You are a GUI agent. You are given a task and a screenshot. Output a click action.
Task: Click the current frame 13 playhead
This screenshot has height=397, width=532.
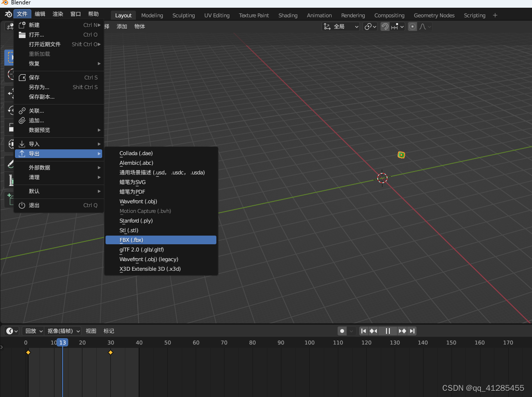tap(62, 343)
